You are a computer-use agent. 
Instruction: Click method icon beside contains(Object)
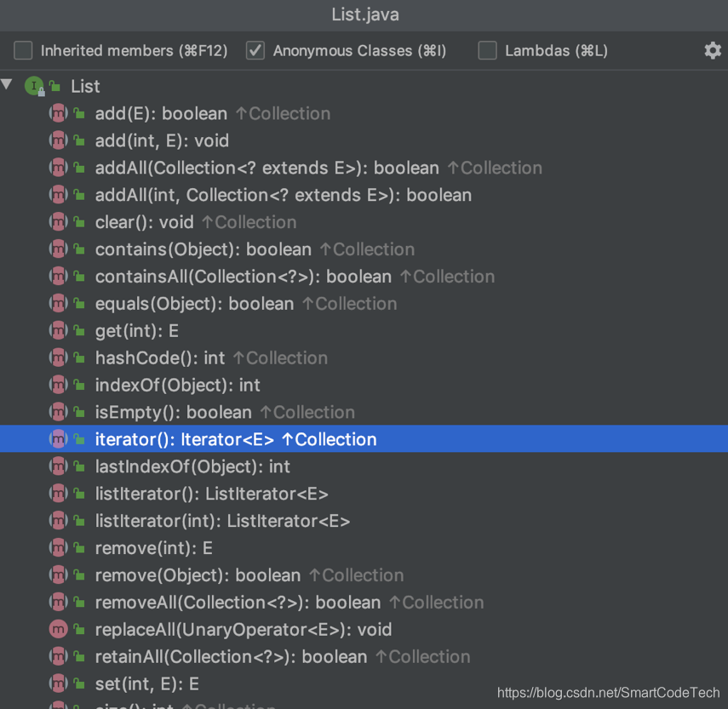pyautogui.click(x=59, y=249)
